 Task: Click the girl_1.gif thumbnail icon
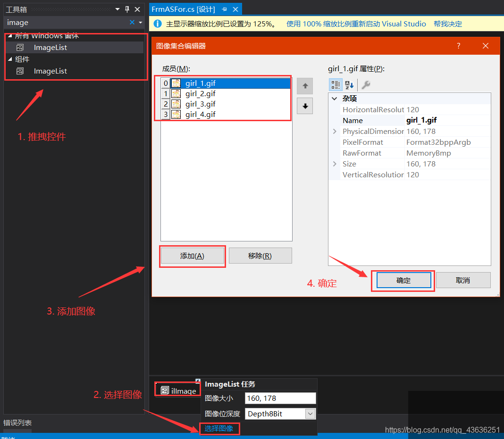[x=176, y=83]
